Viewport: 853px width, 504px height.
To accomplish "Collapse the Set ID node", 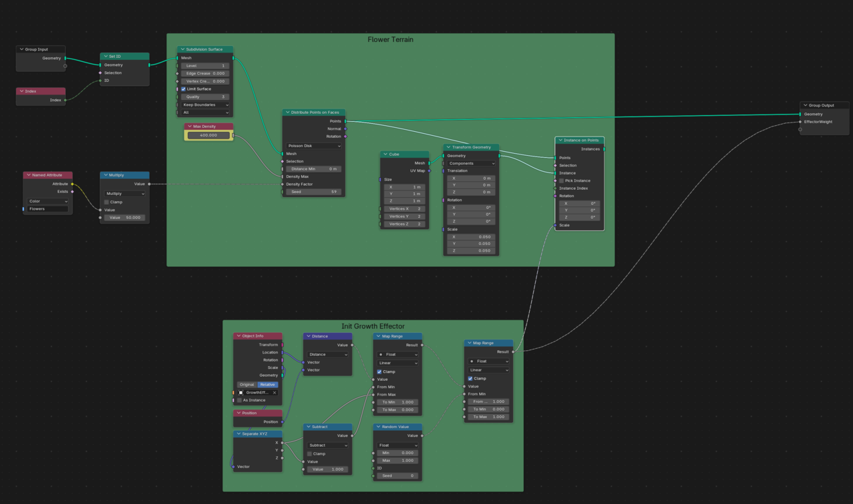I will tap(105, 57).
